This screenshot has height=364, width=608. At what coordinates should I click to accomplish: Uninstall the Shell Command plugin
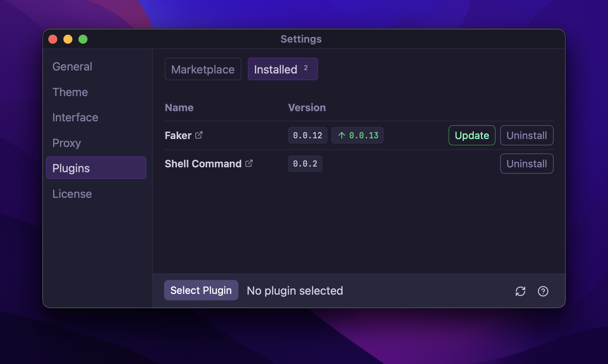[x=527, y=164]
